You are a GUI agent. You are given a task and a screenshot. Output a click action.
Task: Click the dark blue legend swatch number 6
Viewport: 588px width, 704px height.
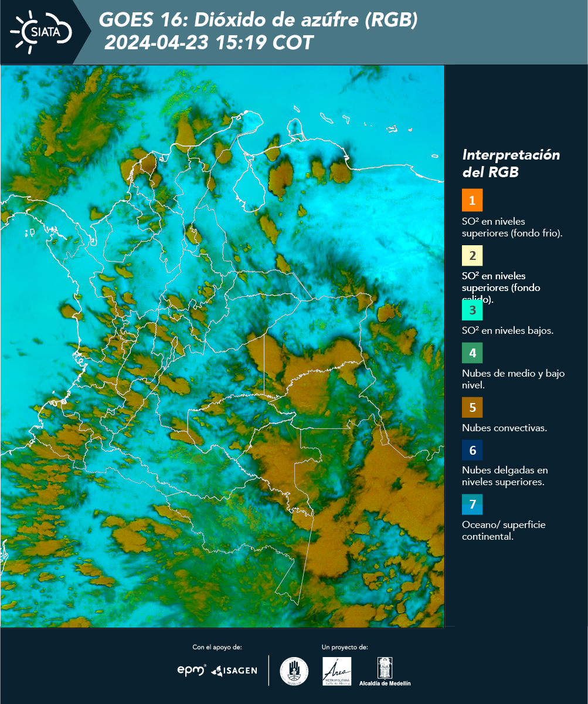coord(472,451)
